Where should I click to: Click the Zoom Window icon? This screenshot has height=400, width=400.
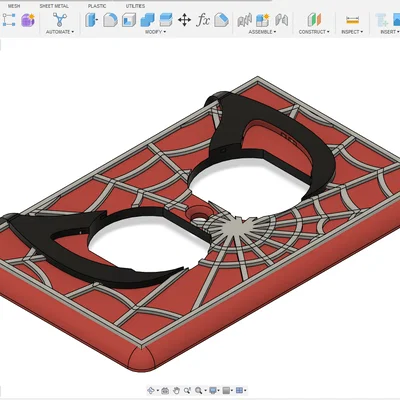pyautogui.click(x=187, y=390)
